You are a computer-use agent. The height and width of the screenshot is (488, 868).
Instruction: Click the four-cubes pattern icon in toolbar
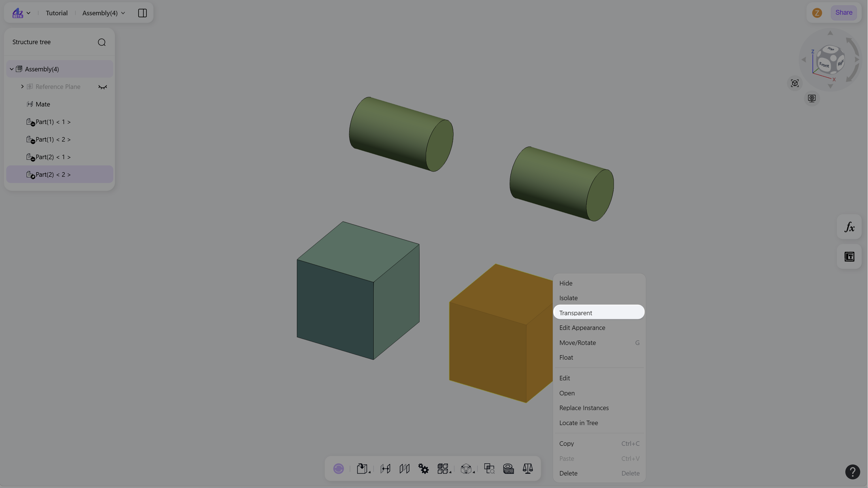[442, 468]
